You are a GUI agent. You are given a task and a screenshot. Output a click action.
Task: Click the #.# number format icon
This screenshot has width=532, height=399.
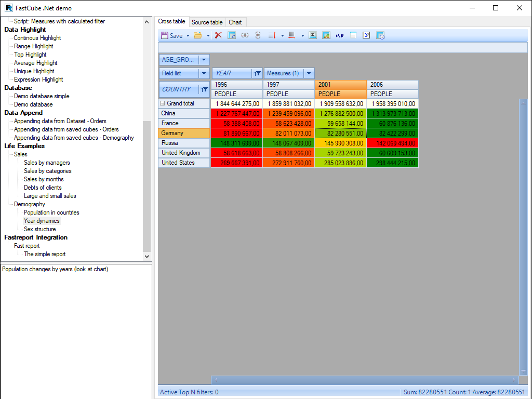340,35
